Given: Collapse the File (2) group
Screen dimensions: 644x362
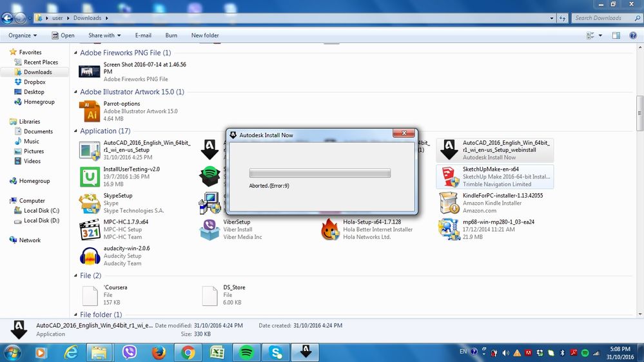Looking at the screenshot, I should pos(75,276).
